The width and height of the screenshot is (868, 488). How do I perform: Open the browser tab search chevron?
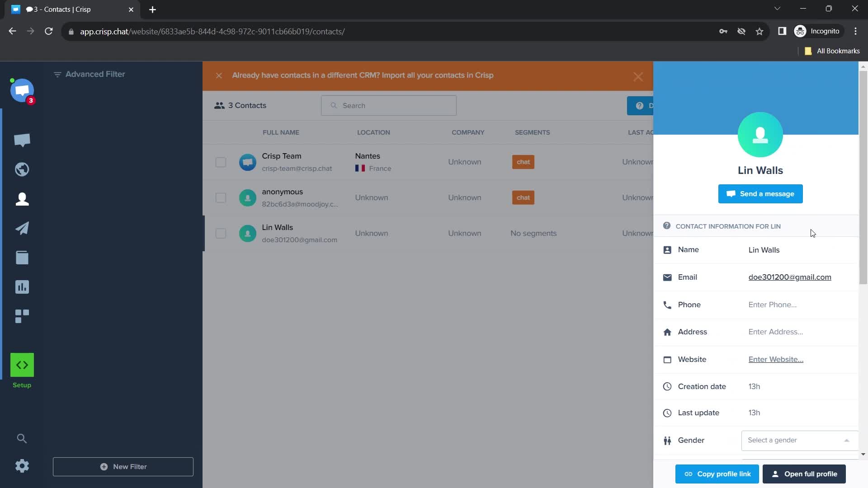777,9
